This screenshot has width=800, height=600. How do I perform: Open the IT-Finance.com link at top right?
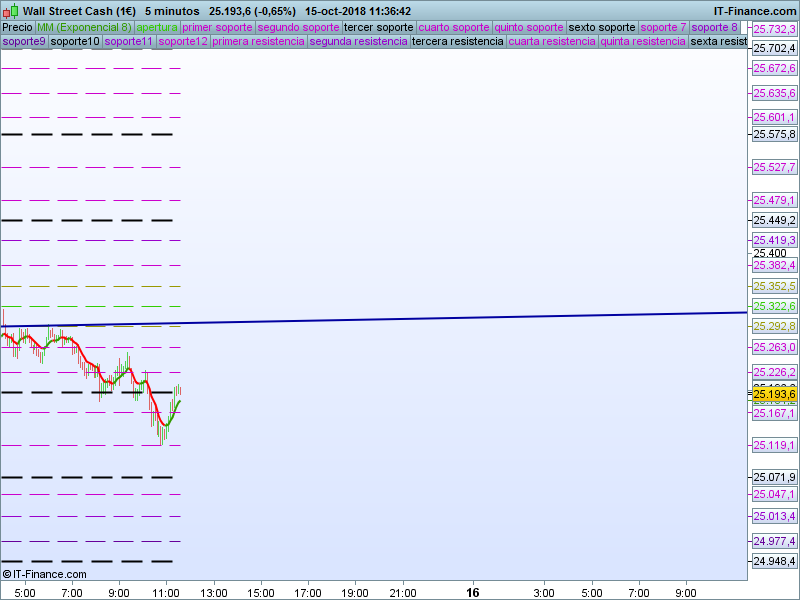(755, 11)
